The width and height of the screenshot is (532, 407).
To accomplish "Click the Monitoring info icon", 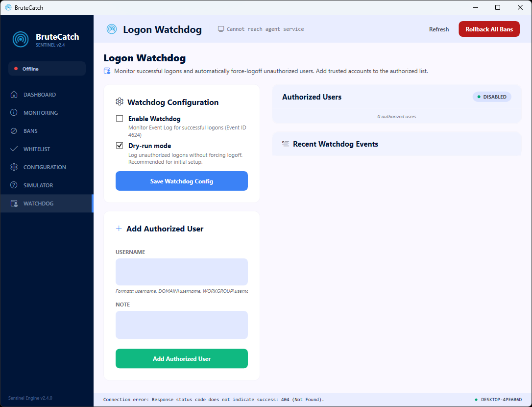I will pyautogui.click(x=14, y=113).
